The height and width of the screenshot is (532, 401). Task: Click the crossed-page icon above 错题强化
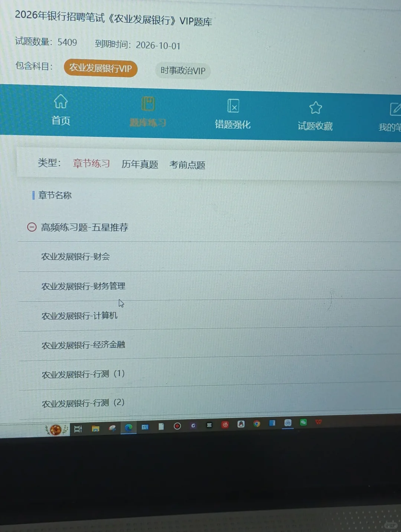tap(233, 106)
